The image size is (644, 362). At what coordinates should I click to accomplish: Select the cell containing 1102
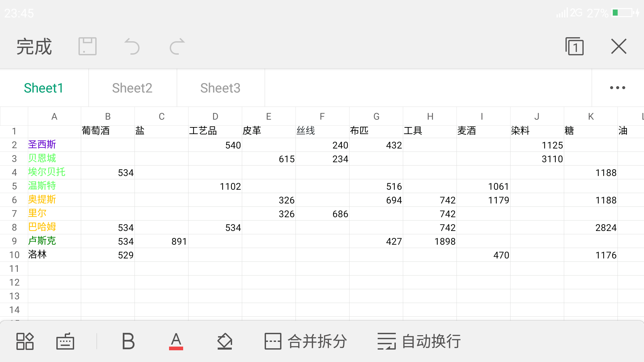(x=215, y=186)
